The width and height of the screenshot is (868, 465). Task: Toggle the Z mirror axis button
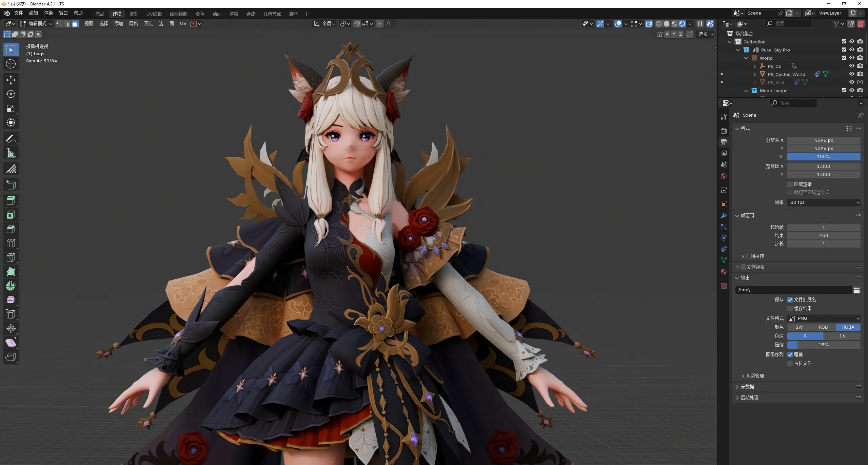680,34
